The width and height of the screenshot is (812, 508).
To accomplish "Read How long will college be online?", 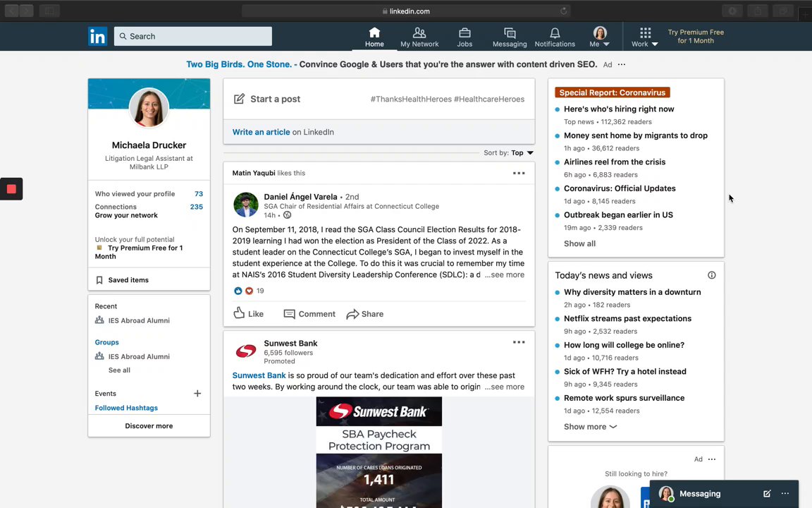I will (624, 345).
